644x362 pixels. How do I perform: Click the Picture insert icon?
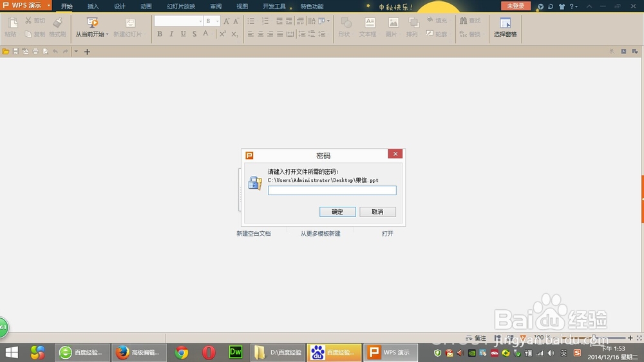coord(393,23)
